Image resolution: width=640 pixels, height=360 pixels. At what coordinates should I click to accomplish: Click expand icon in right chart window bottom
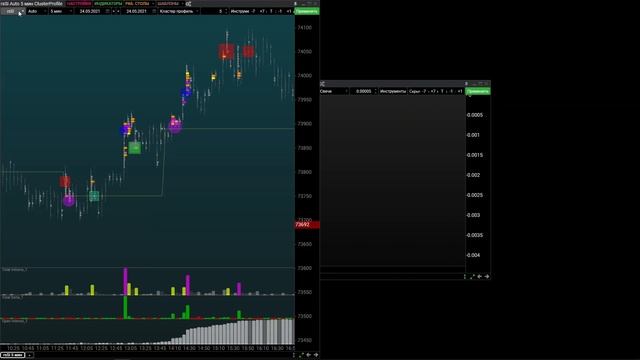tap(472, 276)
